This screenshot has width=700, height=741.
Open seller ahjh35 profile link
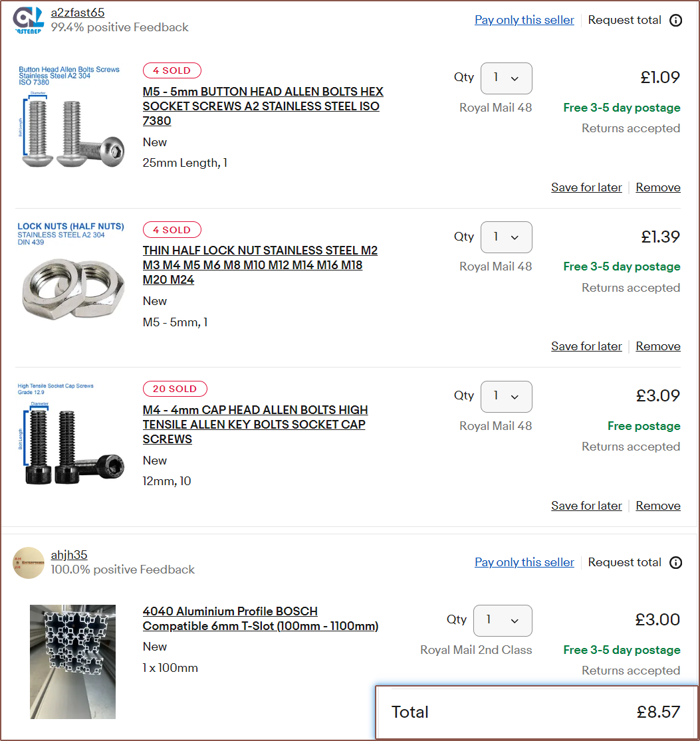click(69, 555)
